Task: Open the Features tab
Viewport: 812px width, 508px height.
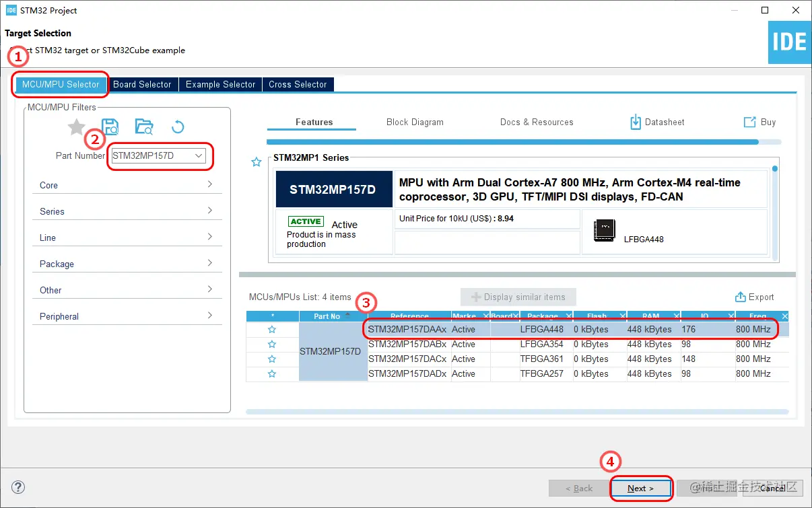Action: pyautogui.click(x=314, y=122)
